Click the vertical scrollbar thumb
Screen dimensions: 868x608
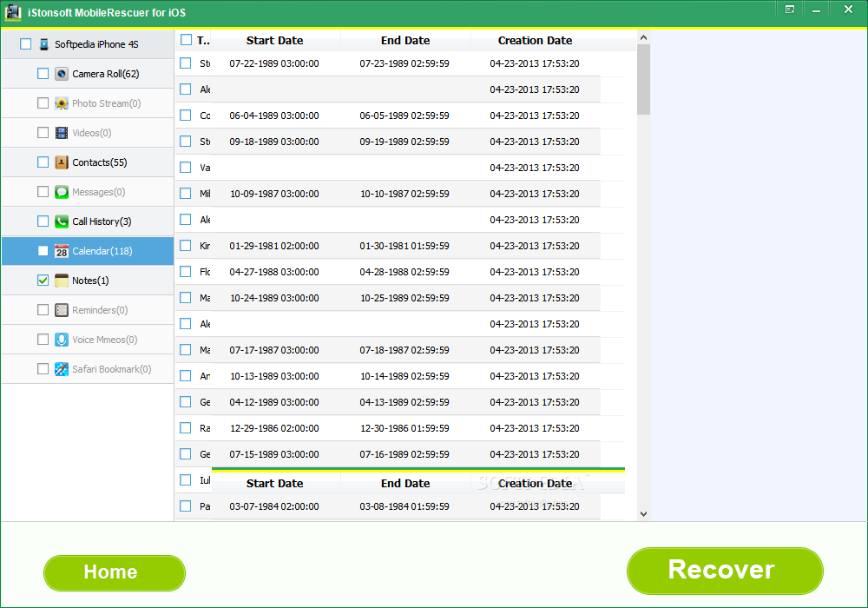[643, 80]
